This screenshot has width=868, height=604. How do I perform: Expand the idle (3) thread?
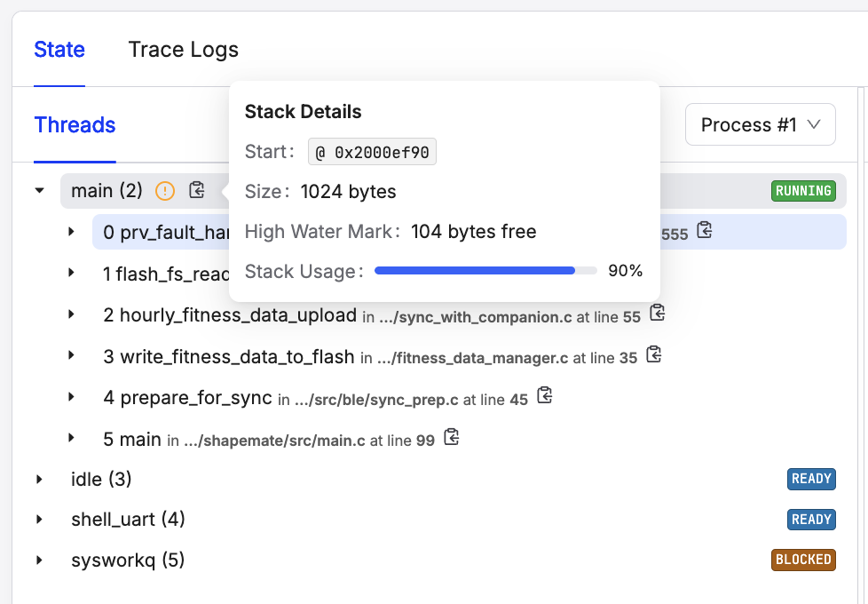[39, 480]
